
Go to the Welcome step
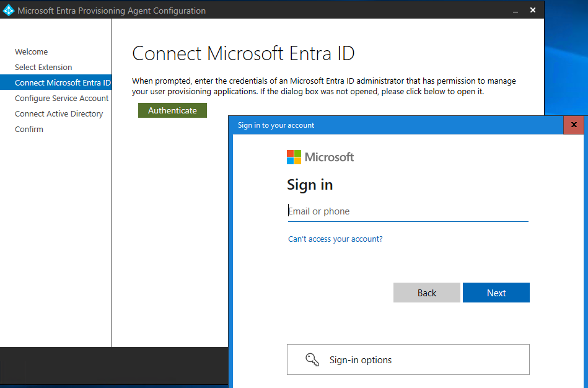(32, 52)
